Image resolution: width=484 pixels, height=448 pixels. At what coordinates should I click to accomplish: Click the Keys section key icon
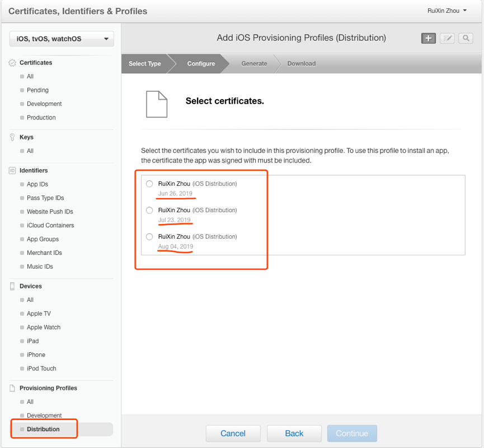pos(12,137)
